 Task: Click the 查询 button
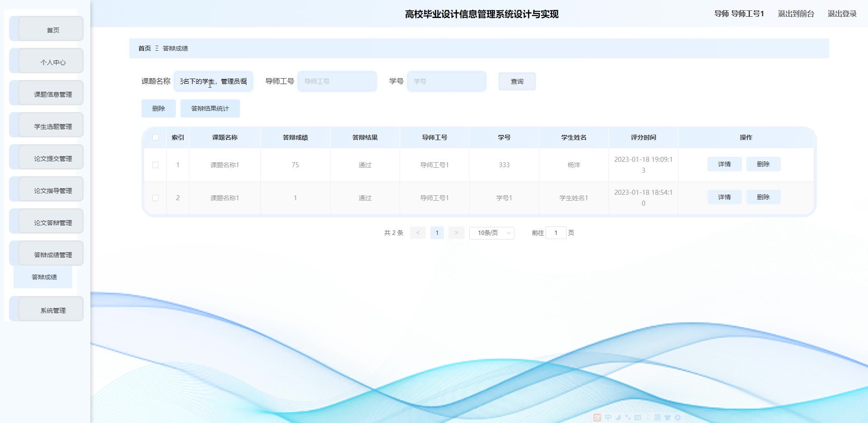[x=517, y=81]
